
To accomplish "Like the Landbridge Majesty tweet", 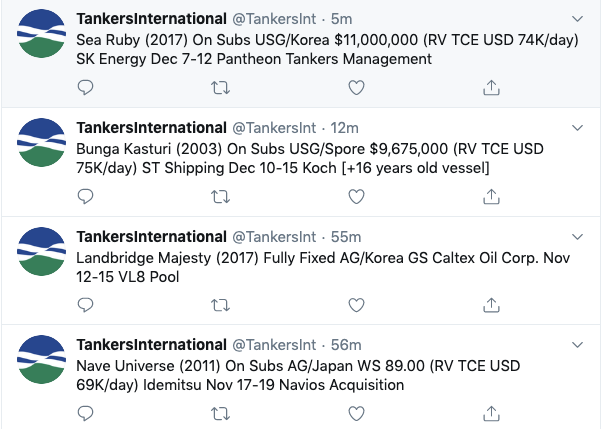I will click(356, 305).
